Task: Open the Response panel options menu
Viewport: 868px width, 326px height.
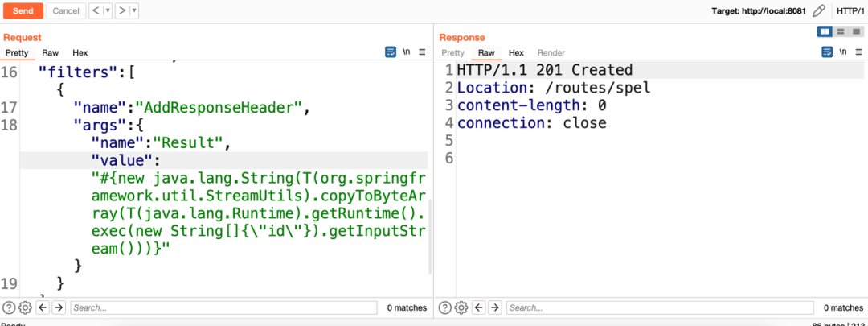Action: coord(858,52)
